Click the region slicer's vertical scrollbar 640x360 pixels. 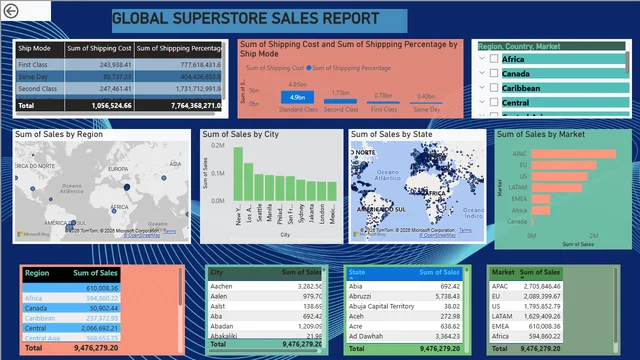pyautogui.click(x=627, y=63)
